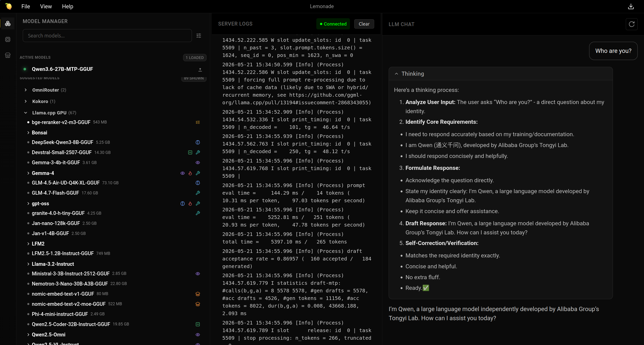Click download icon in the title bar
The image size is (644, 345).
click(631, 6)
